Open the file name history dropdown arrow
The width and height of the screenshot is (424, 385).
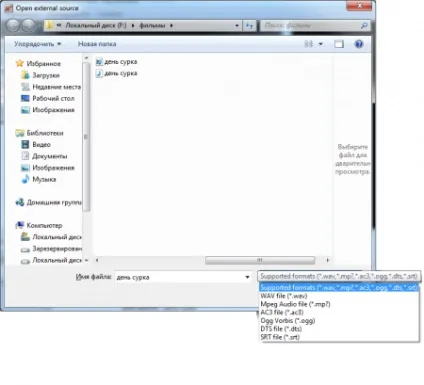coord(247,277)
